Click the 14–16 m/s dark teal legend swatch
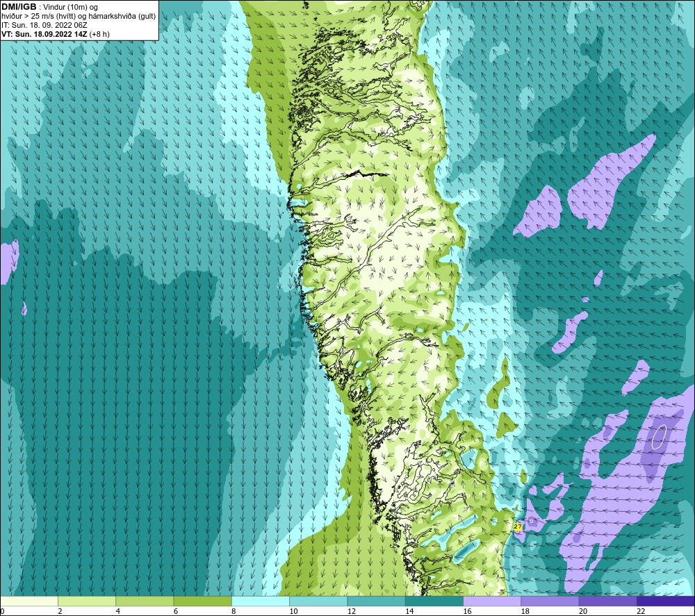Viewport: 695px width, 616px height. point(434,601)
